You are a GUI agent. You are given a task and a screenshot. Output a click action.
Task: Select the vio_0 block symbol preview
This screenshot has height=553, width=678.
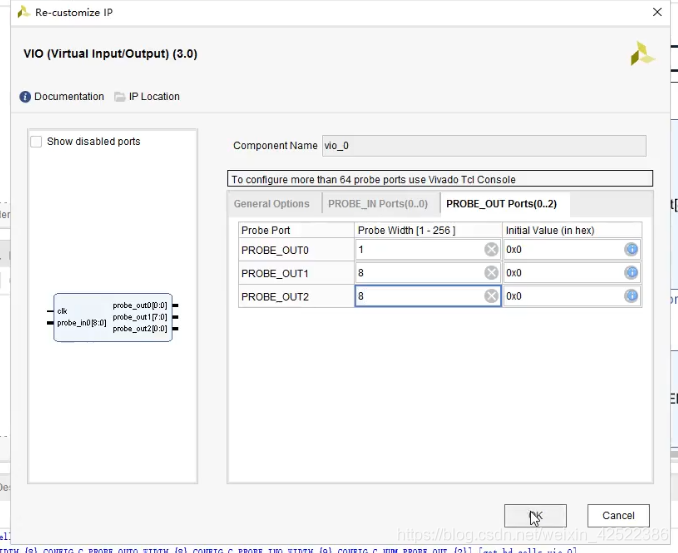(113, 318)
